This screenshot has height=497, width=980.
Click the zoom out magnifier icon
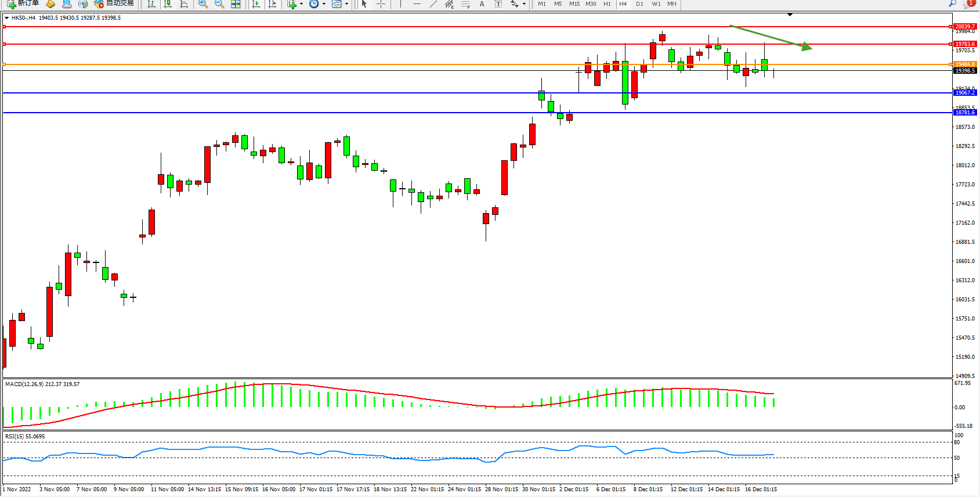(x=219, y=4)
